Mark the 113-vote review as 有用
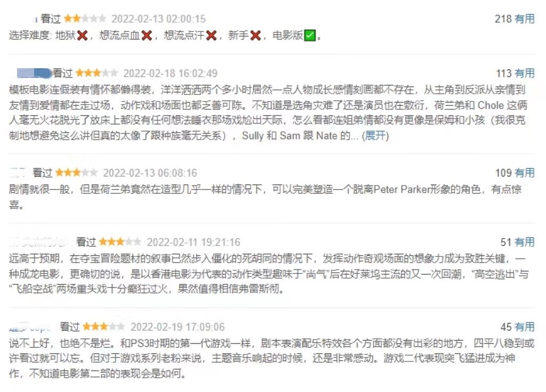Screen dimensions: 546x392 (525, 73)
